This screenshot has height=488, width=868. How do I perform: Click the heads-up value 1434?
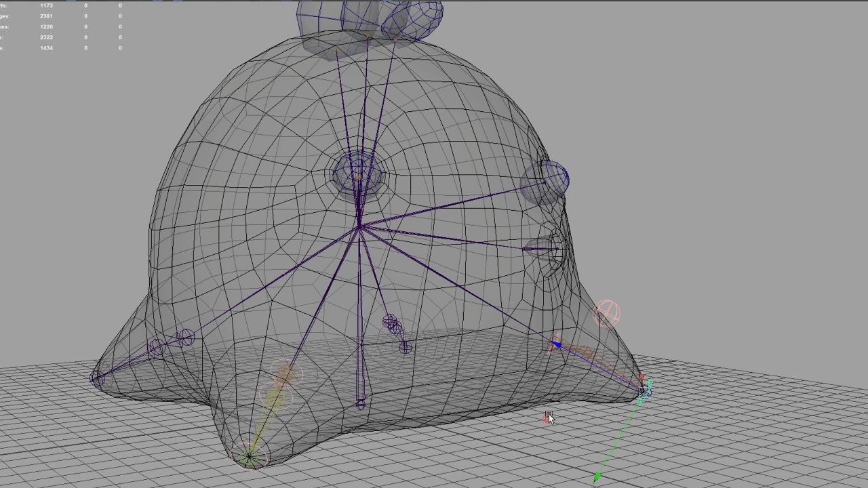(x=46, y=48)
